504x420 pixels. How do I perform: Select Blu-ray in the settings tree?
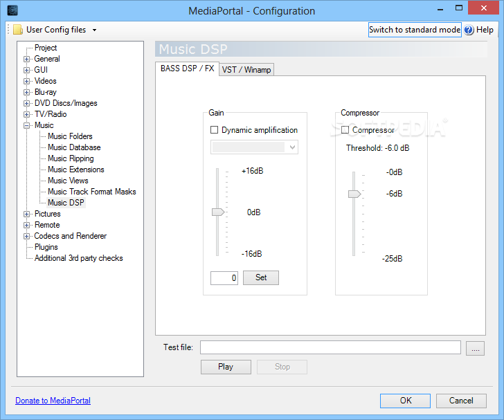tap(46, 92)
